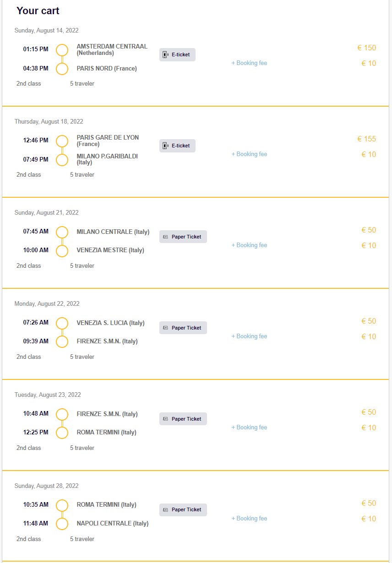Click the Paper Ticket icon for Firenze–Roma trip

click(166, 419)
